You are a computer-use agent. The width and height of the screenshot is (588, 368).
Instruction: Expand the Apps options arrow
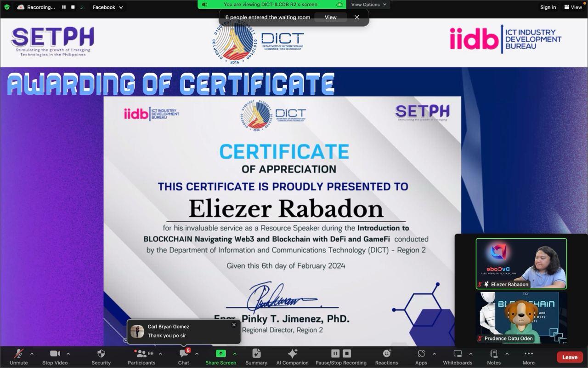(434, 354)
